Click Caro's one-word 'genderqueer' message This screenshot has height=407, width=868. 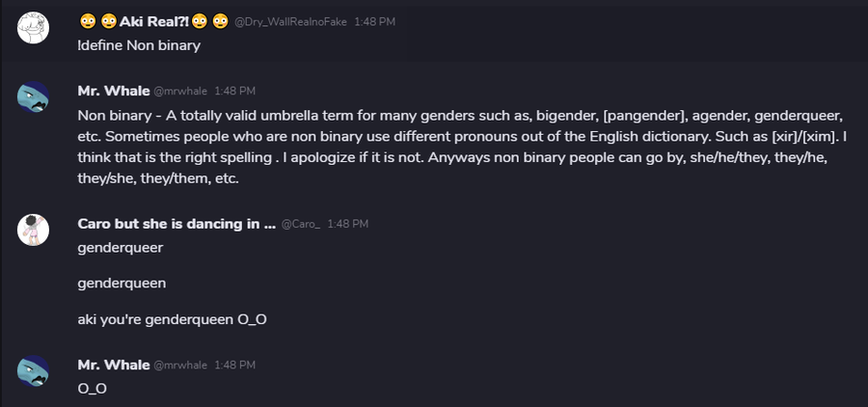120,248
